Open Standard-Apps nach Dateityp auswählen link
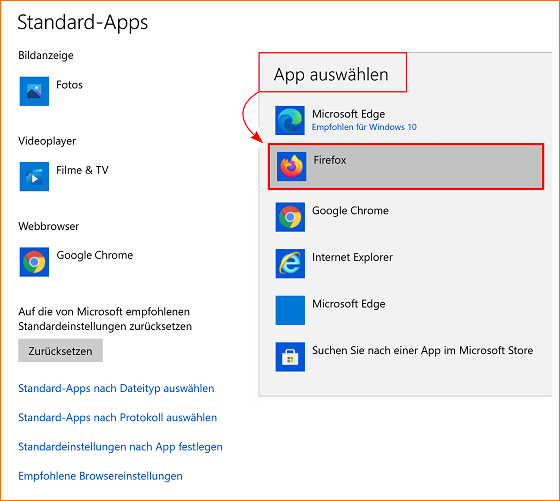This screenshot has height=501, width=560. 116,389
